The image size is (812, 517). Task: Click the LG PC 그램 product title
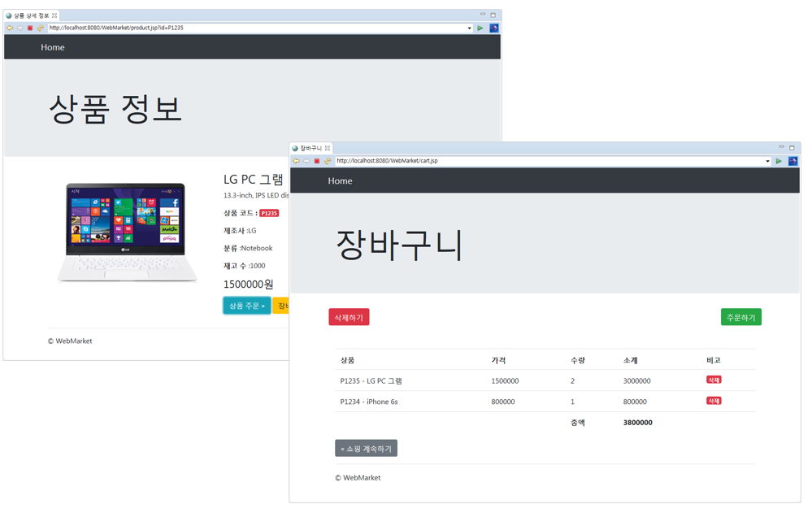click(x=254, y=180)
